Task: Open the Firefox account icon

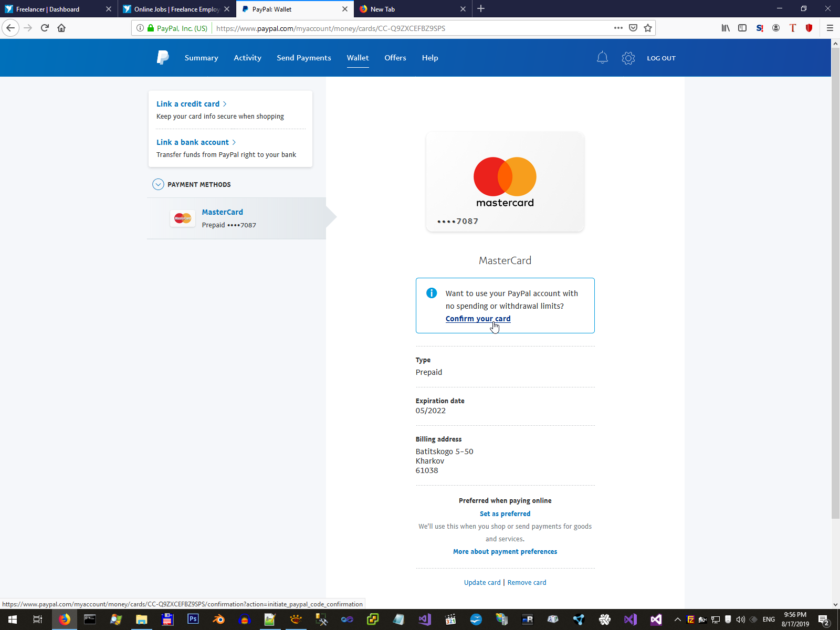Action: 776,28
